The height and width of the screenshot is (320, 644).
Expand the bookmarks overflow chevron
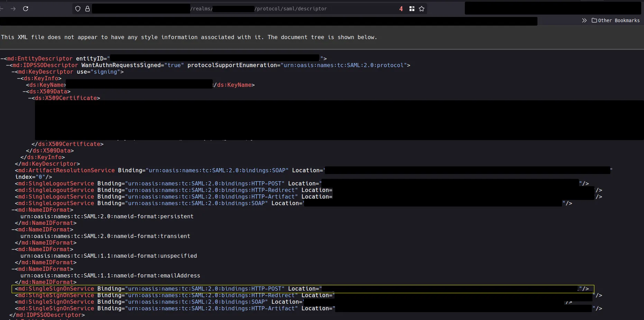point(584,20)
